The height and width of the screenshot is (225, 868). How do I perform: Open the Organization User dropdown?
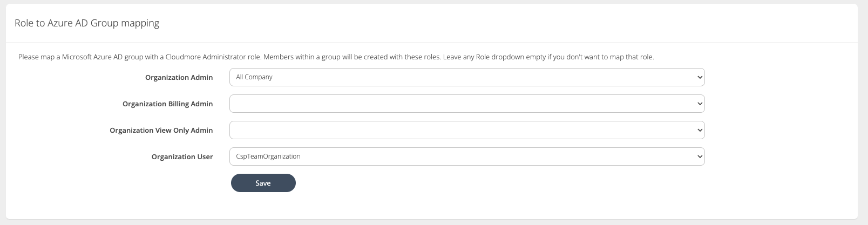point(467,156)
